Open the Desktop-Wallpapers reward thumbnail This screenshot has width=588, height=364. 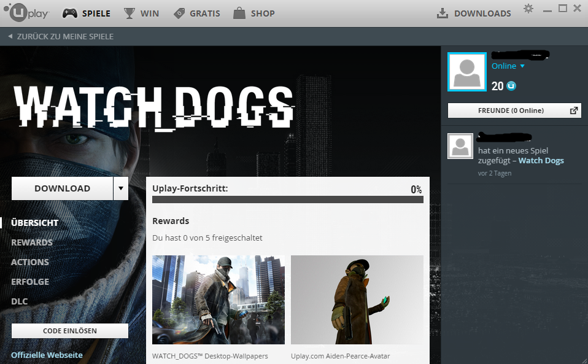pos(219,300)
